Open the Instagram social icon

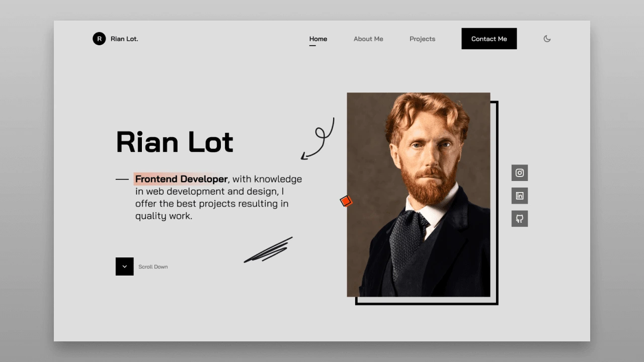[520, 173]
